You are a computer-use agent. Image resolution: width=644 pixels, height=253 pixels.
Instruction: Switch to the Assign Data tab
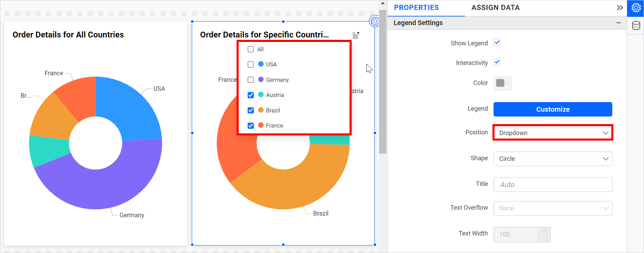[495, 8]
